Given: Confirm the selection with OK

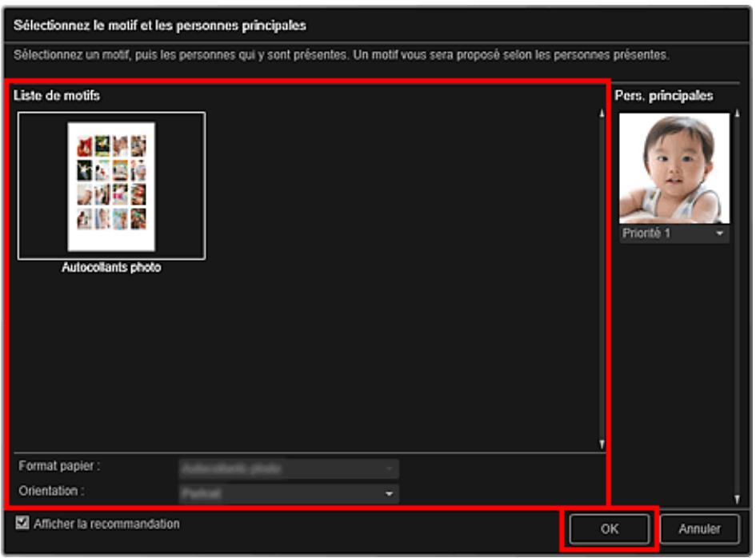Looking at the screenshot, I should 610,528.
